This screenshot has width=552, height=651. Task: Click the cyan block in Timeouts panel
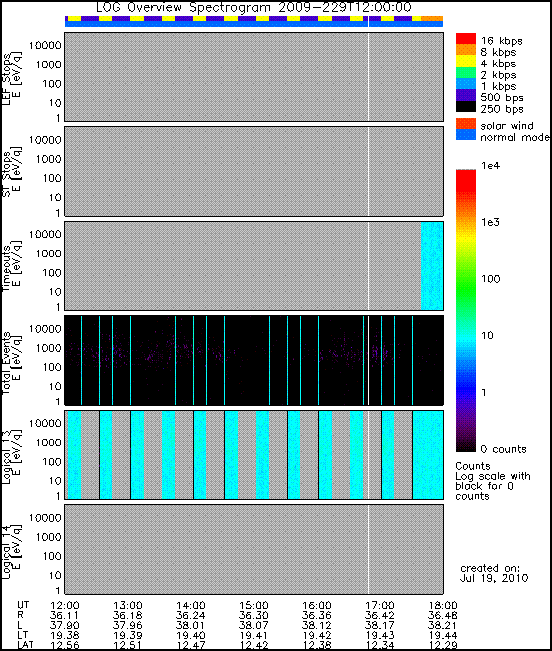click(432, 266)
